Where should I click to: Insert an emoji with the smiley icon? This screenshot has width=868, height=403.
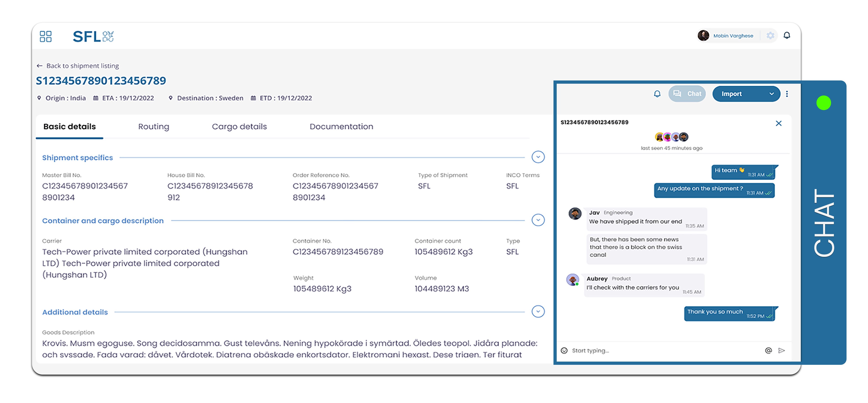(564, 350)
